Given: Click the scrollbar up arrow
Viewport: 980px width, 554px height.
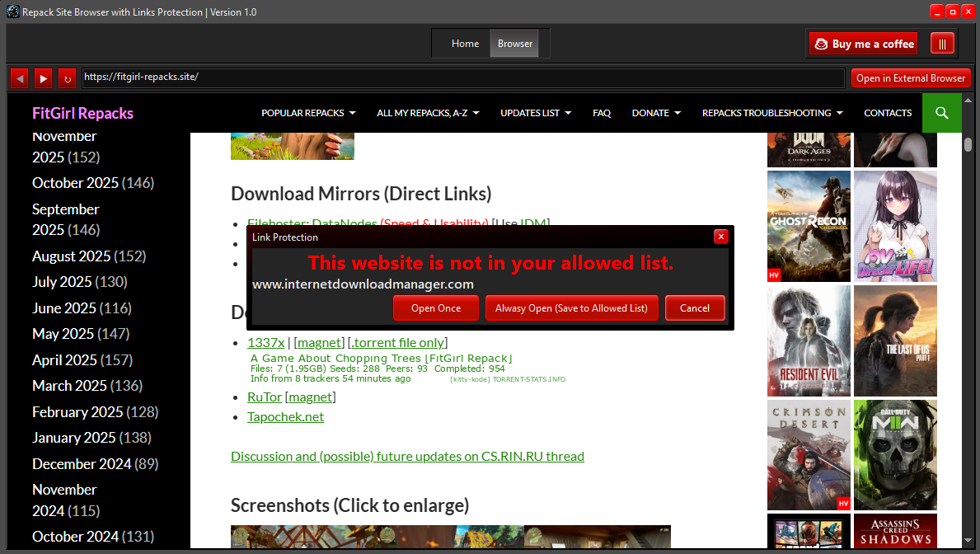Looking at the screenshot, I should (968, 100).
